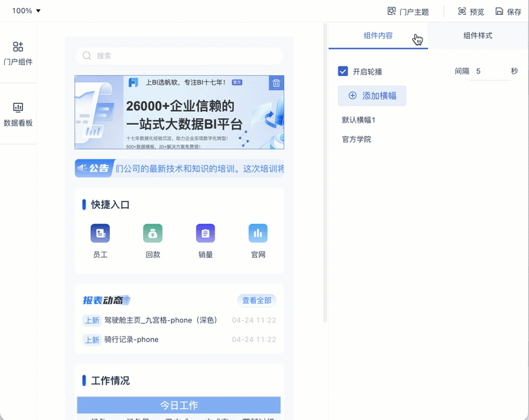Click the 保存 disk icon

coord(499,11)
